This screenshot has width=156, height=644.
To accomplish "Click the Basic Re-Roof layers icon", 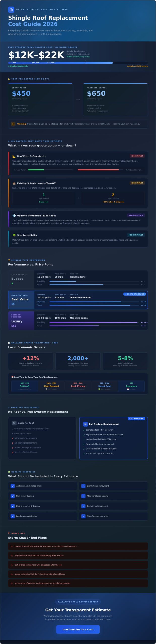I will (14, 423).
